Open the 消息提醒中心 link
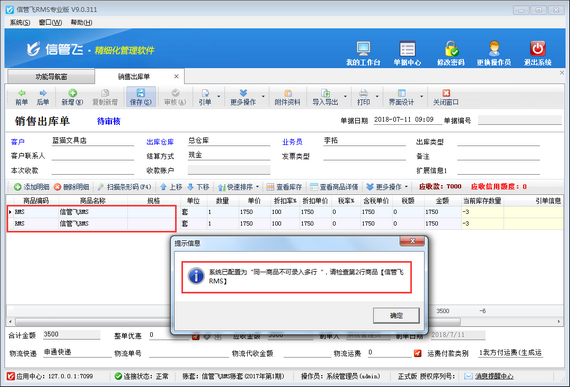 494,376
